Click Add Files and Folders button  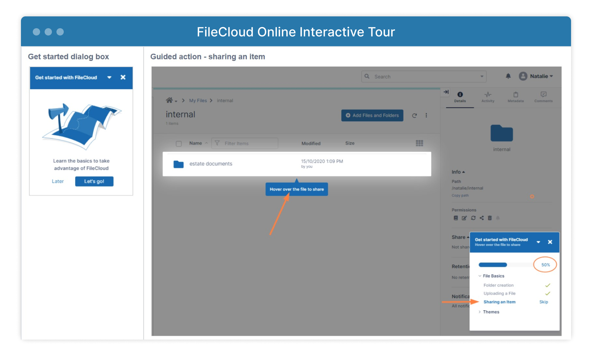pyautogui.click(x=372, y=115)
